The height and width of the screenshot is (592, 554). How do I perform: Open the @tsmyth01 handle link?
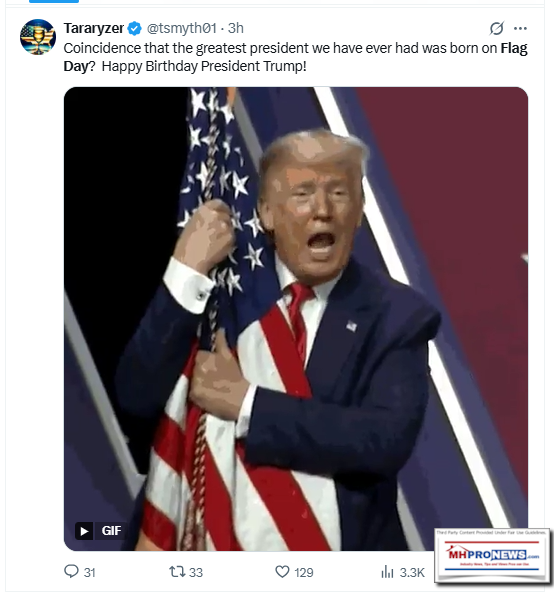[182, 28]
